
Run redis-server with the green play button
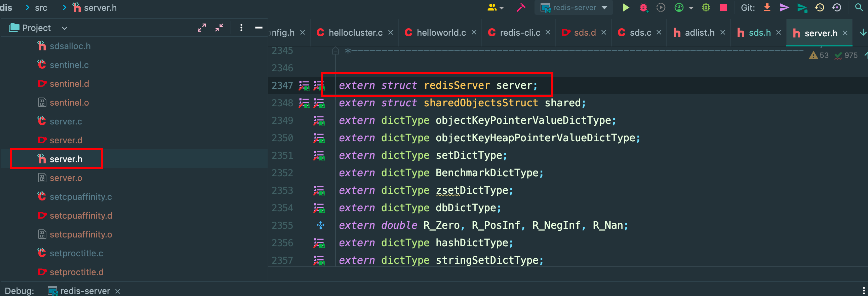click(x=626, y=7)
